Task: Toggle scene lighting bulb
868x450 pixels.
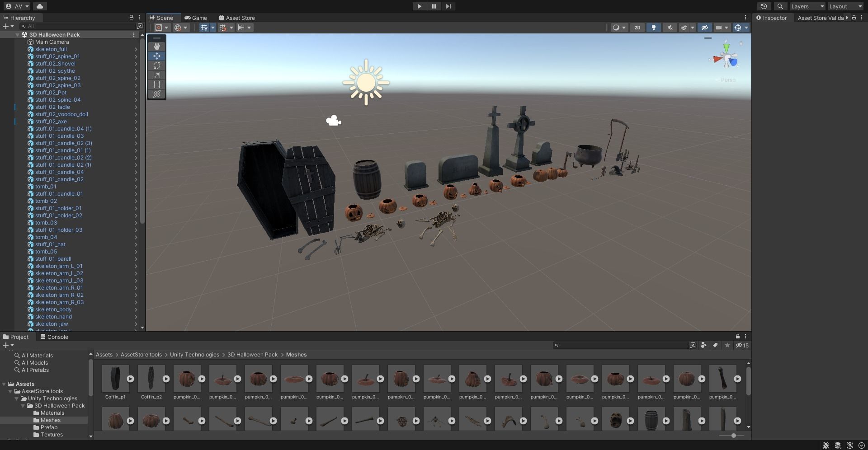Action: click(653, 28)
